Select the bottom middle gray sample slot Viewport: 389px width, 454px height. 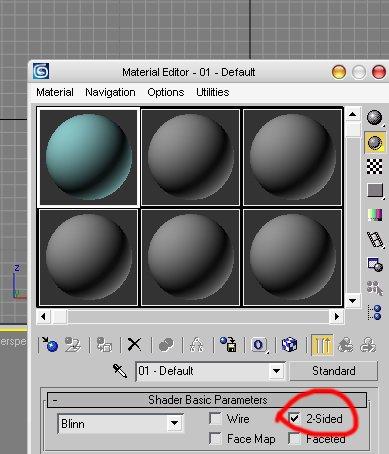coord(190,257)
